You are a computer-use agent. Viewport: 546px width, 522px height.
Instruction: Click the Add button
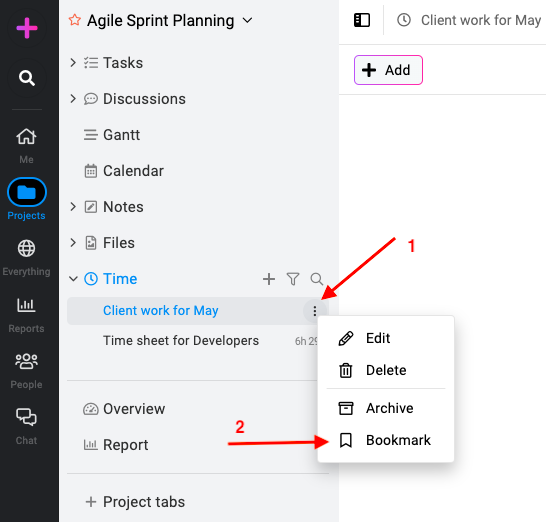pos(388,70)
